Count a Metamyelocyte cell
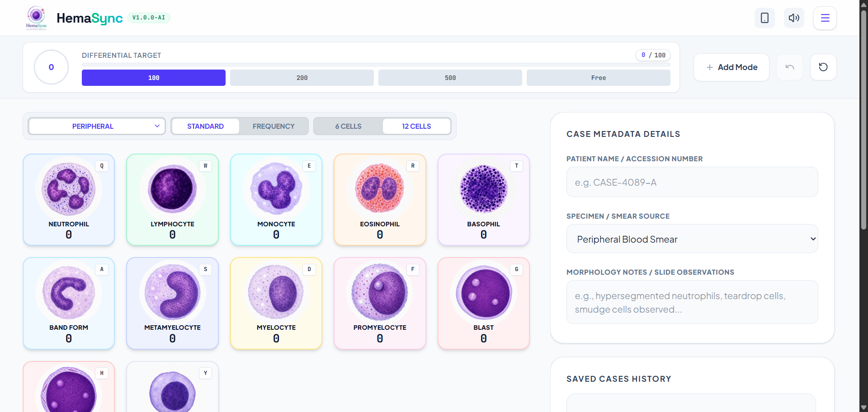 172,303
